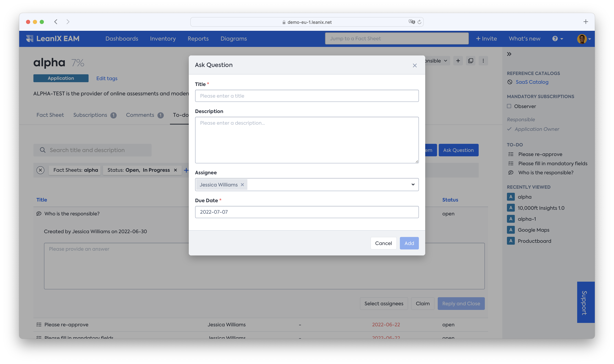Click the Application type tag
Image resolution: width=614 pixels, height=364 pixels.
click(x=61, y=78)
